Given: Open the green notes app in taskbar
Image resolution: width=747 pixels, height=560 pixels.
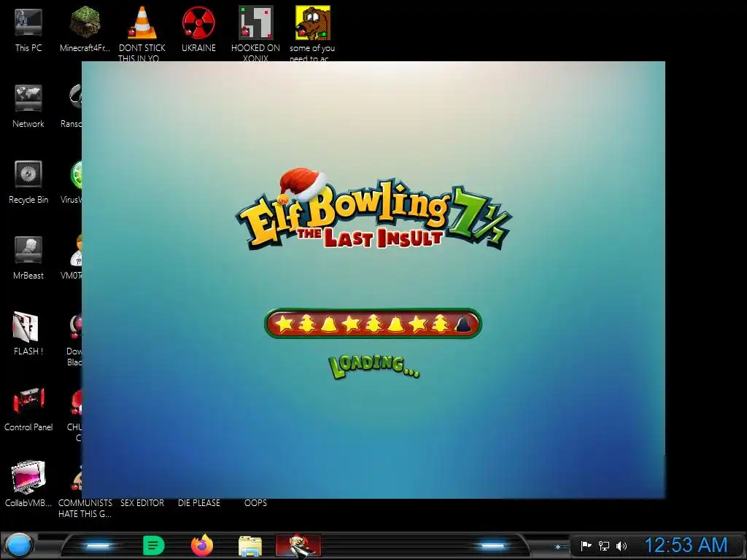Looking at the screenshot, I should coord(153,545).
